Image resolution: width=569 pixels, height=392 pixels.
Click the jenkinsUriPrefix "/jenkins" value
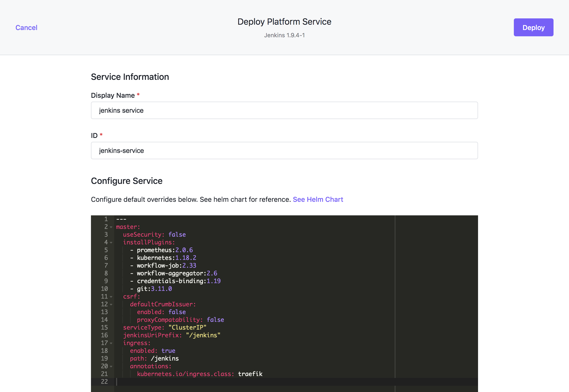[x=203, y=335]
